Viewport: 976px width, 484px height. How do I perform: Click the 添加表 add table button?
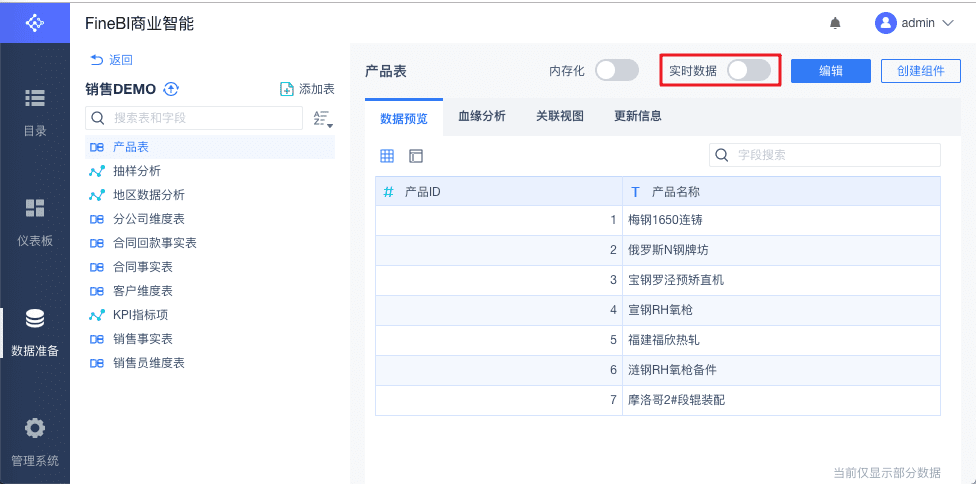coord(307,89)
